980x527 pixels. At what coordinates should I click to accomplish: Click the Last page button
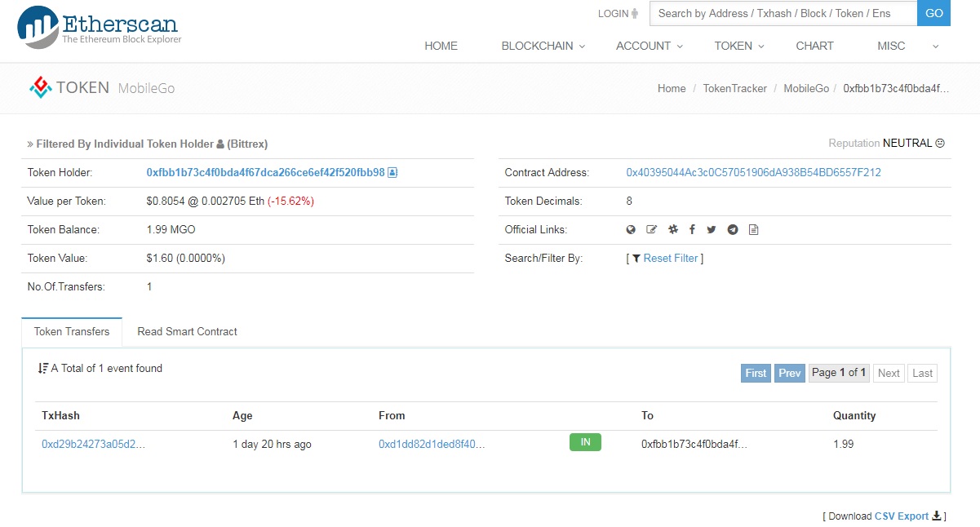point(922,373)
